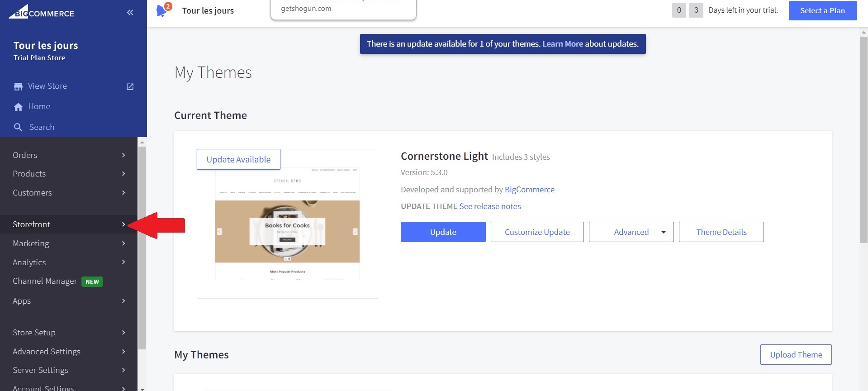
Task: Click the Upload Theme button
Action: (x=796, y=355)
